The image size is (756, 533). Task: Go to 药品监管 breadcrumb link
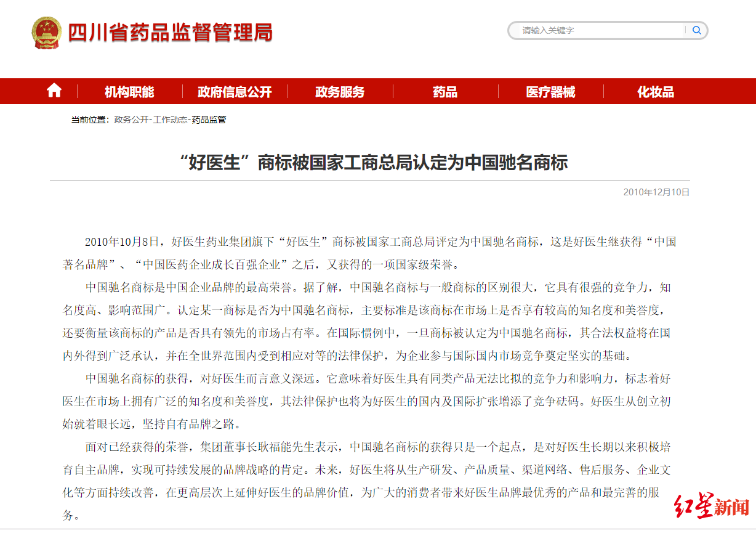[209, 120]
